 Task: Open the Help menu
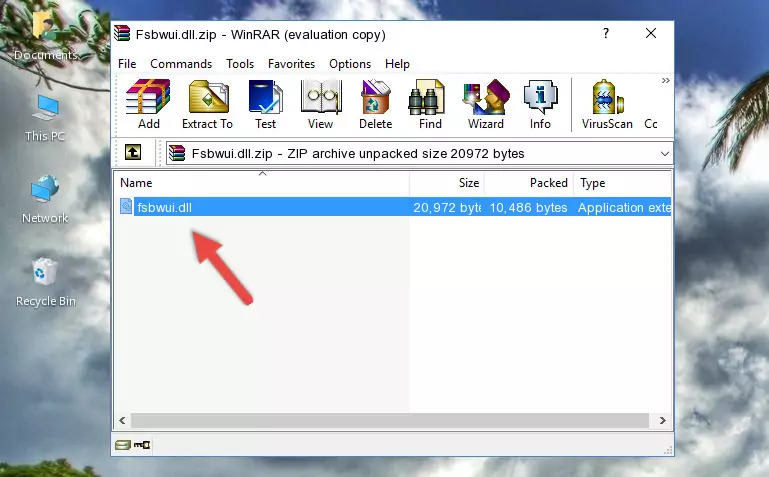(397, 64)
